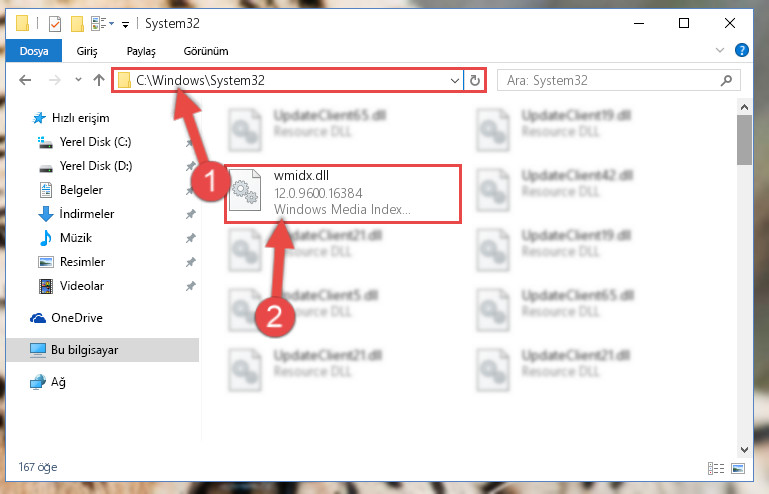Switch to details view in the status bar

pyautogui.click(x=716, y=468)
